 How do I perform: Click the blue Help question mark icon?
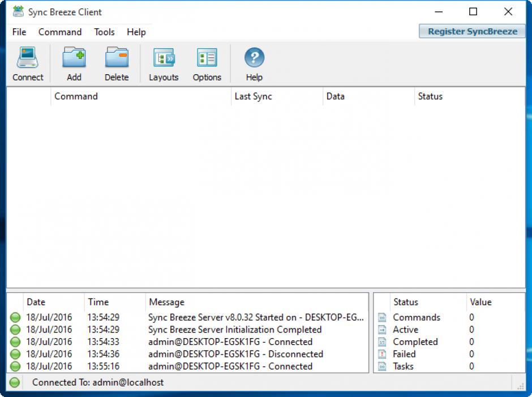[x=254, y=58]
